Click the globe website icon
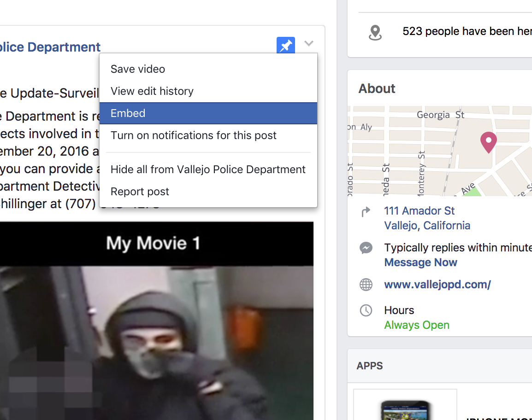Image resolution: width=532 pixels, height=420 pixels. (x=366, y=285)
